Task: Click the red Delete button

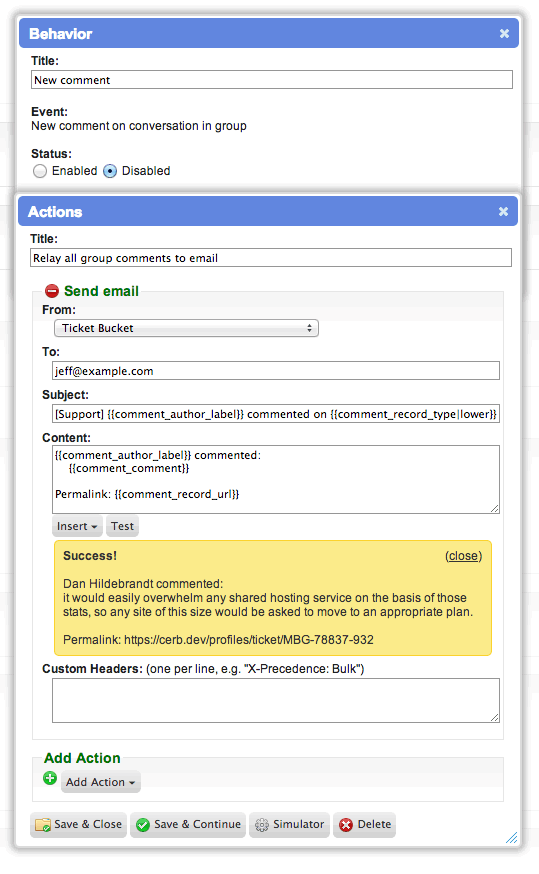Action: click(365, 824)
